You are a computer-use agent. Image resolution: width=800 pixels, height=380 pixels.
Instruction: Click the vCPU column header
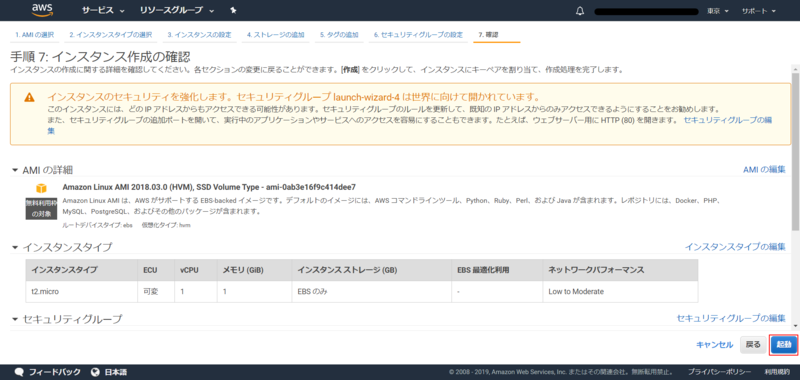pyautogui.click(x=196, y=270)
